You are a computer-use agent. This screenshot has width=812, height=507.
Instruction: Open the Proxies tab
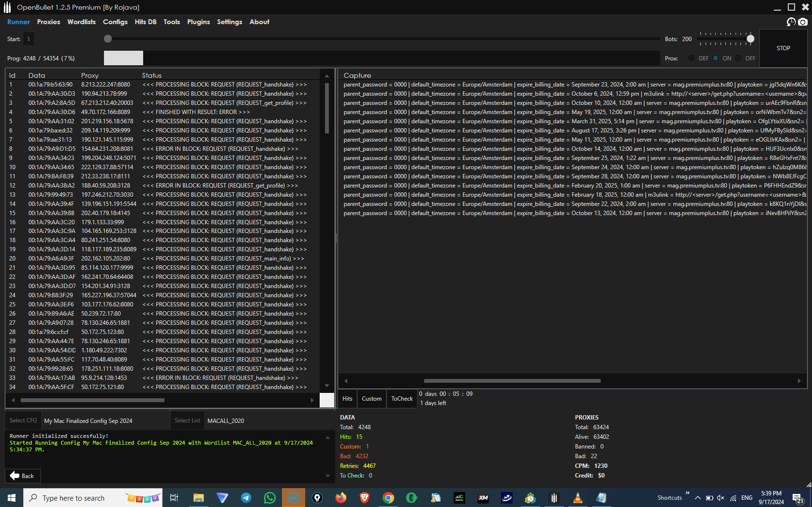tap(48, 22)
